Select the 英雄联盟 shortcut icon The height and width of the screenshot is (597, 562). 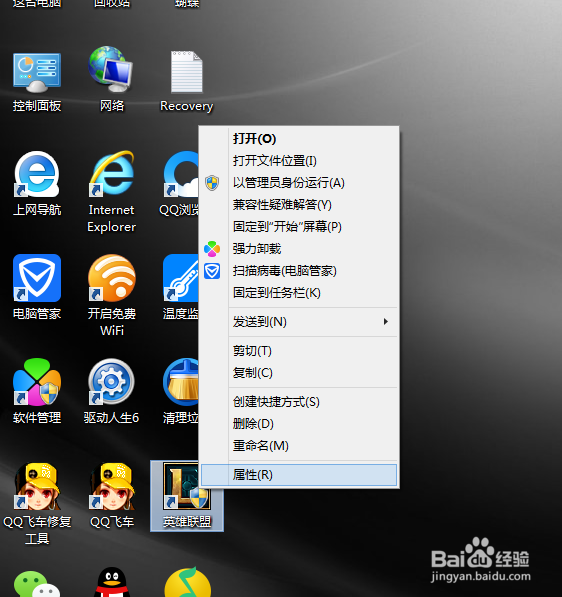(187, 487)
